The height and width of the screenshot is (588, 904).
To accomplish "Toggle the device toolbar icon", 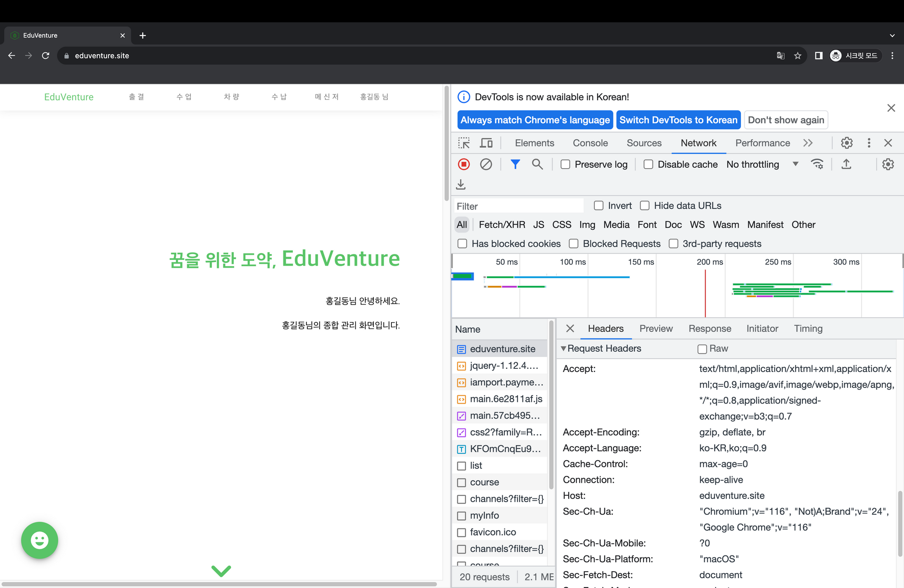I will [486, 143].
